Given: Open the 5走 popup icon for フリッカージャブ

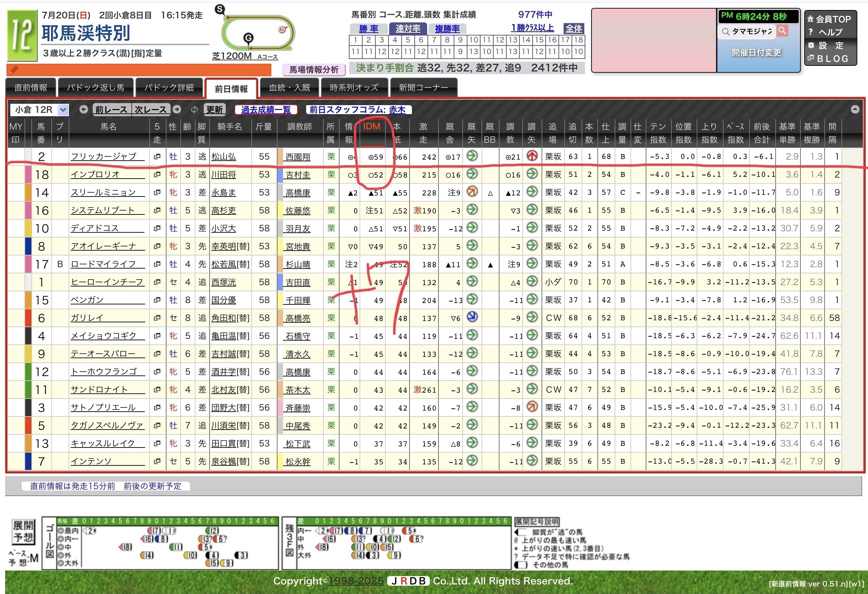Looking at the screenshot, I should tap(157, 157).
